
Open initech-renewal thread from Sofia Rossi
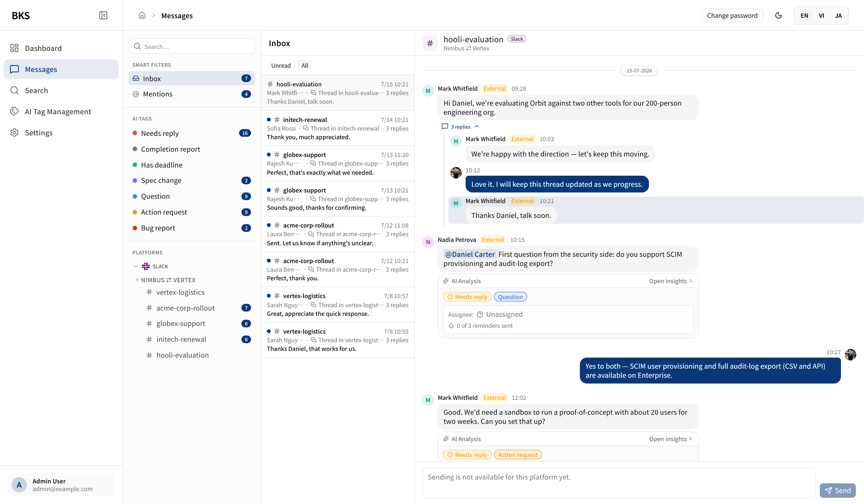click(337, 128)
